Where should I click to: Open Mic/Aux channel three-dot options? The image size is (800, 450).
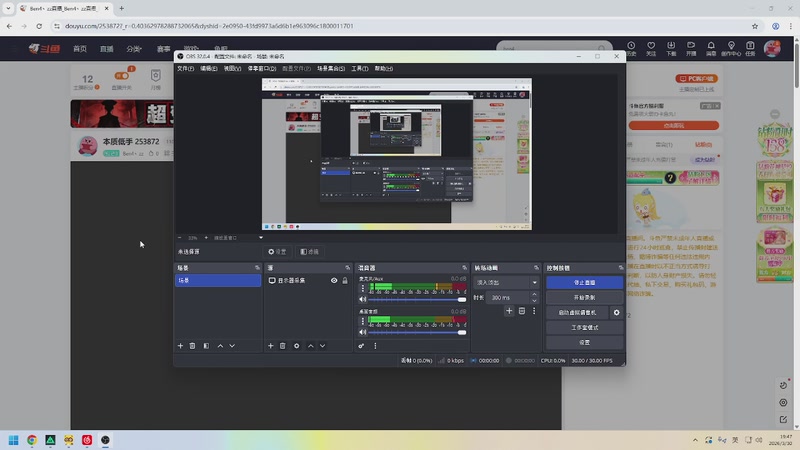363,288
